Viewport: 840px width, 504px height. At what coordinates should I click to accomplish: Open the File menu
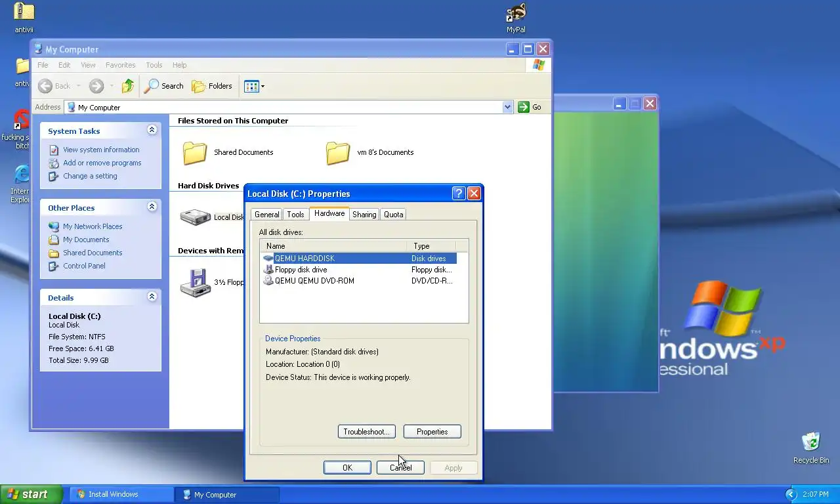click(43, 65)
